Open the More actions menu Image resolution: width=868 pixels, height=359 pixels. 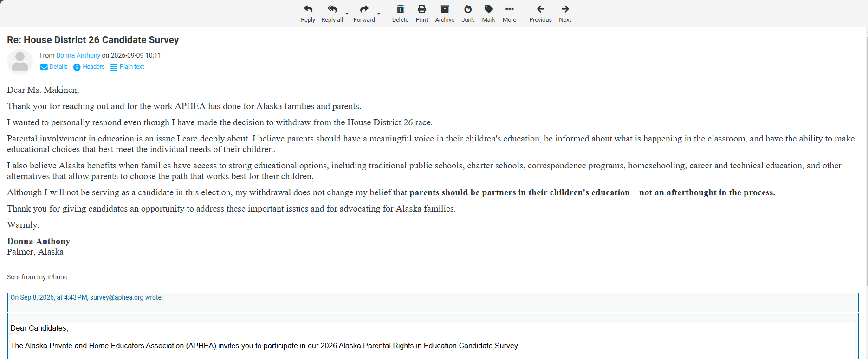(x=509, y=14)
